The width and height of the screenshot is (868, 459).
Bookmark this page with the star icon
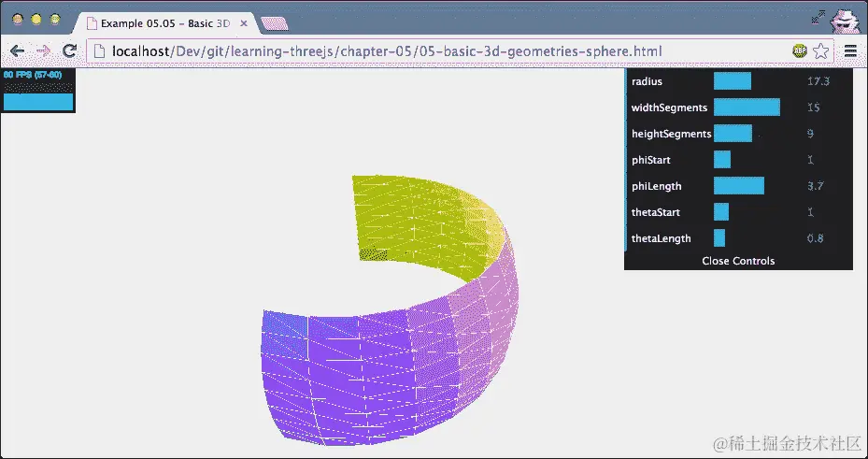point(821,51)
